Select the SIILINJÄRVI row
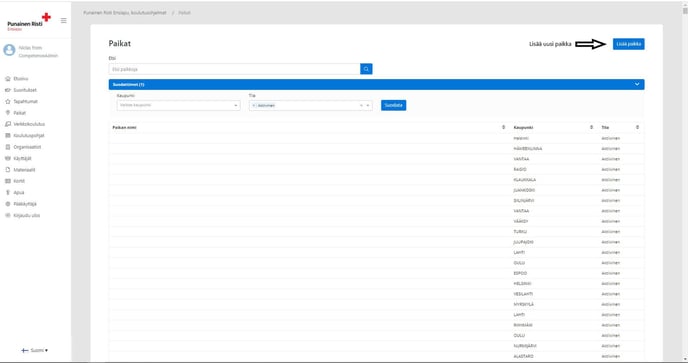The width and height of the screenshot is (688, 363). click(x=376, y=200)
